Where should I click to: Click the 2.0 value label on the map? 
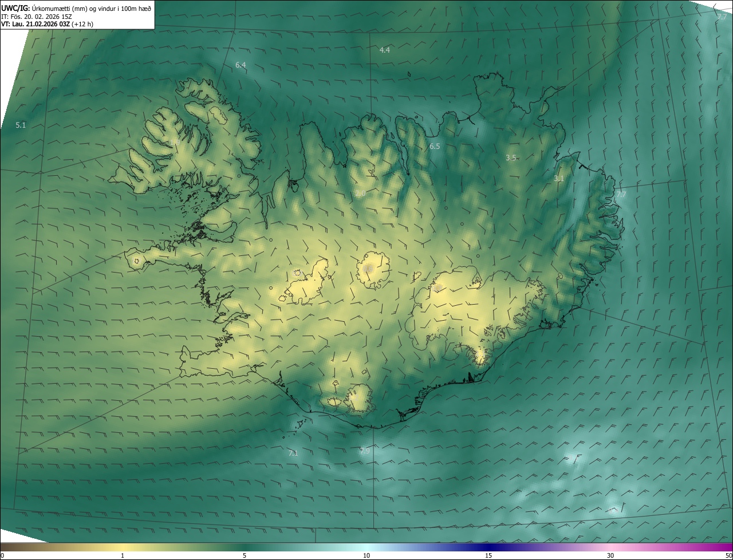360,194
